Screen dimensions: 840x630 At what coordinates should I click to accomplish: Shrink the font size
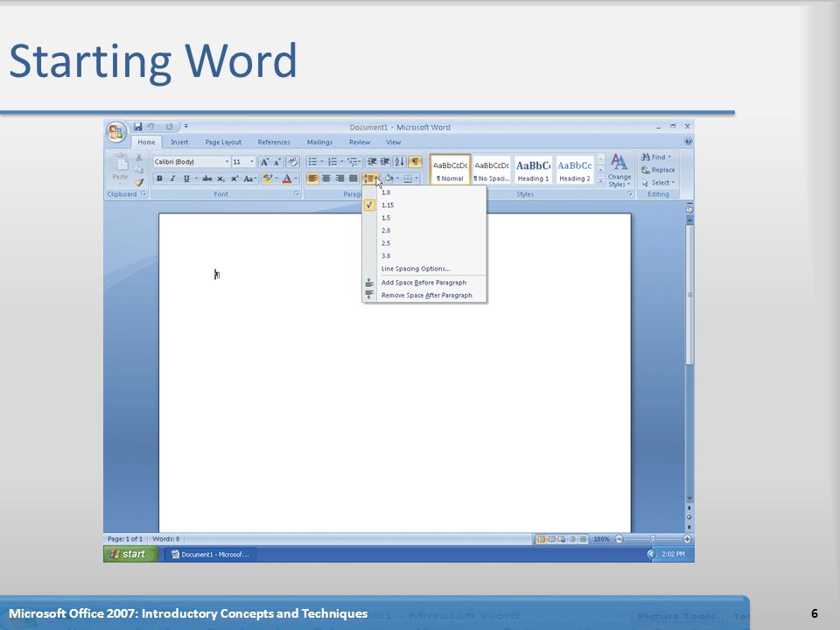click(277, 162)
